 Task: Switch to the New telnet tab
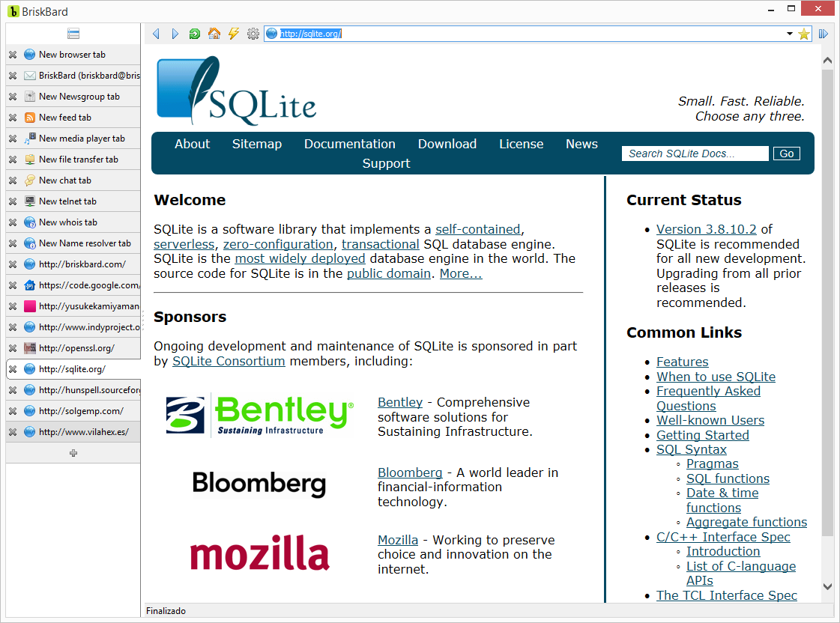point(73,201)
